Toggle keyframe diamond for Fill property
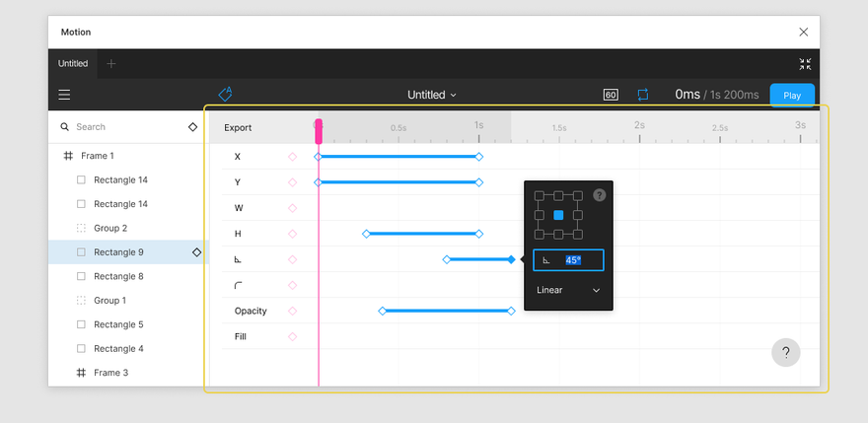Image resolution: width=868 pixels, height=423 pixels. point(292,336)
